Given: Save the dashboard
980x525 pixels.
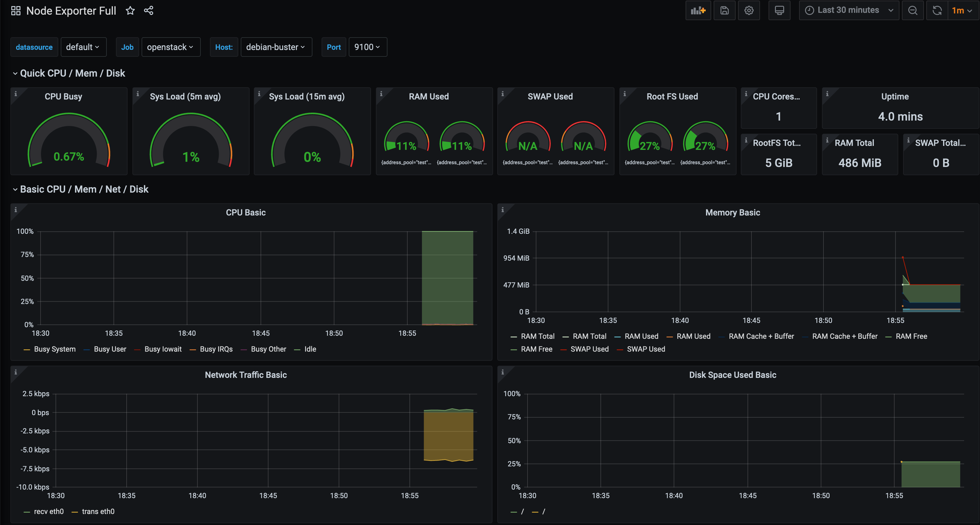Looking at the screenshot, I should (x=724, y=10).
